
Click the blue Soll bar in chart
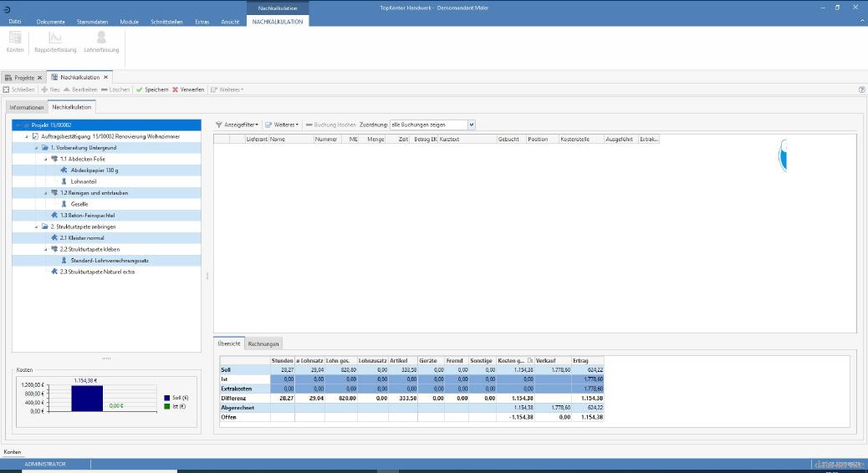(x=86, y=399)
